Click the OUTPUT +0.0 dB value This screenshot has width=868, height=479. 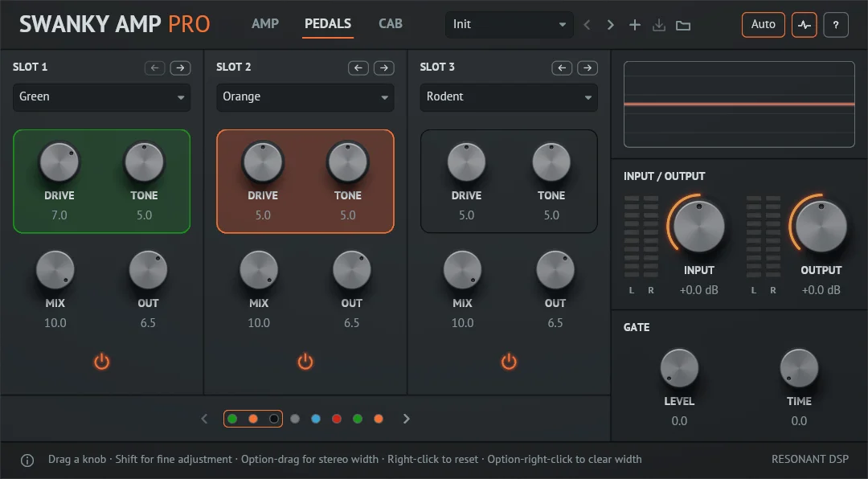[x=821, y=290]
